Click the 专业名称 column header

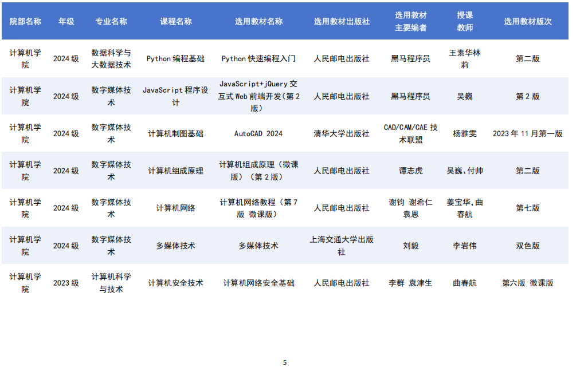[111, 21]
